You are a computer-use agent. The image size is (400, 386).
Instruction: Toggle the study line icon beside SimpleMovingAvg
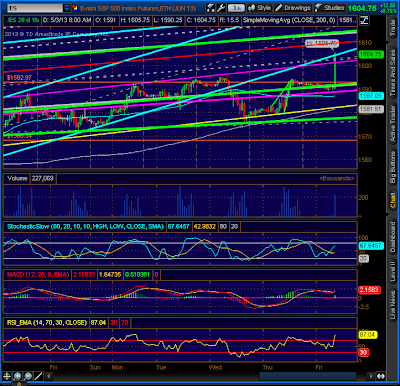(x=364, y=20)
